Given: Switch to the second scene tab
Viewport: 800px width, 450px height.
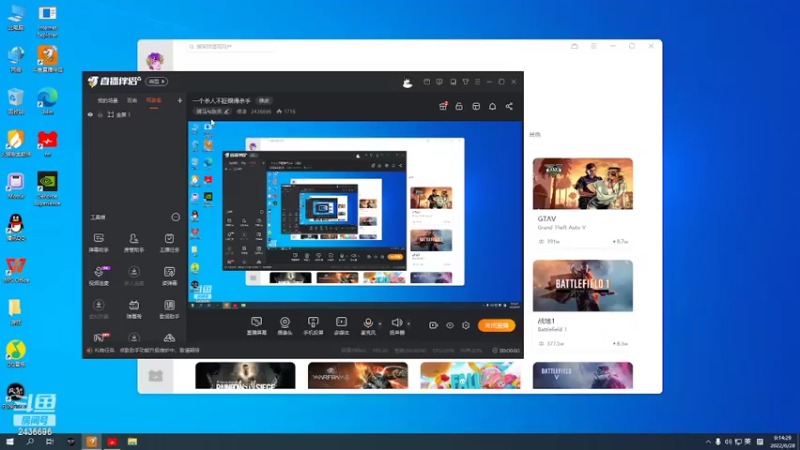Looking at the screenshot, I should pos(132,101).
